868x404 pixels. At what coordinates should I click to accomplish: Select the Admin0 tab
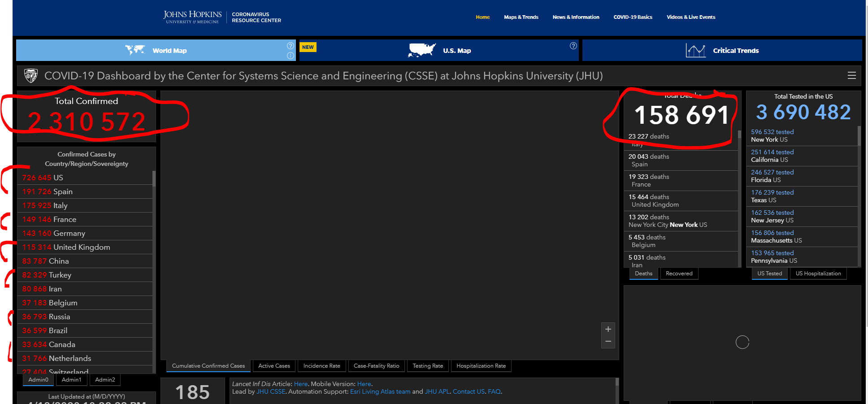pos(38,380)
